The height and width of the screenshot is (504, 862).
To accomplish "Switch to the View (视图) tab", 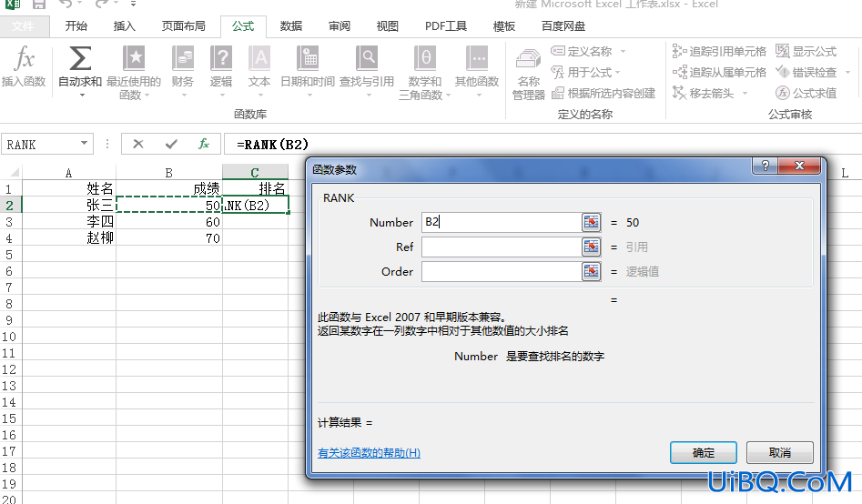I will 387,25.
